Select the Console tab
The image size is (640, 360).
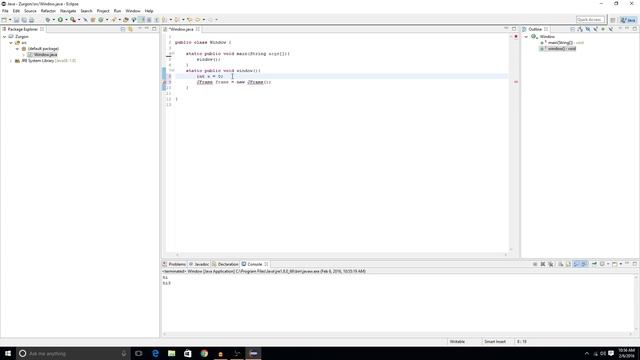254,264
